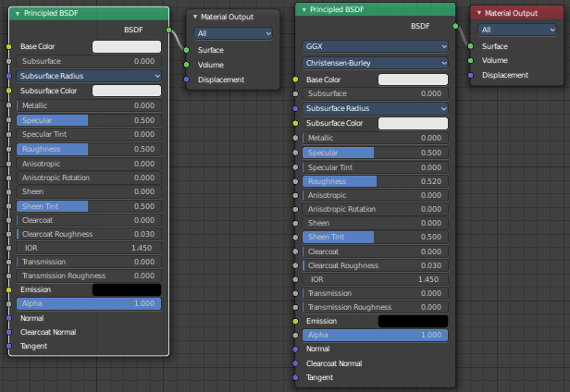Click the right node's Transmission Roughness field
570x392 pixels.
(375, 307)
